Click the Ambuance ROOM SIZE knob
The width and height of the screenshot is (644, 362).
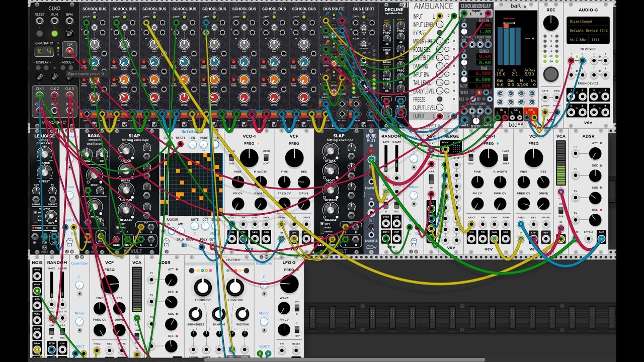439,49
